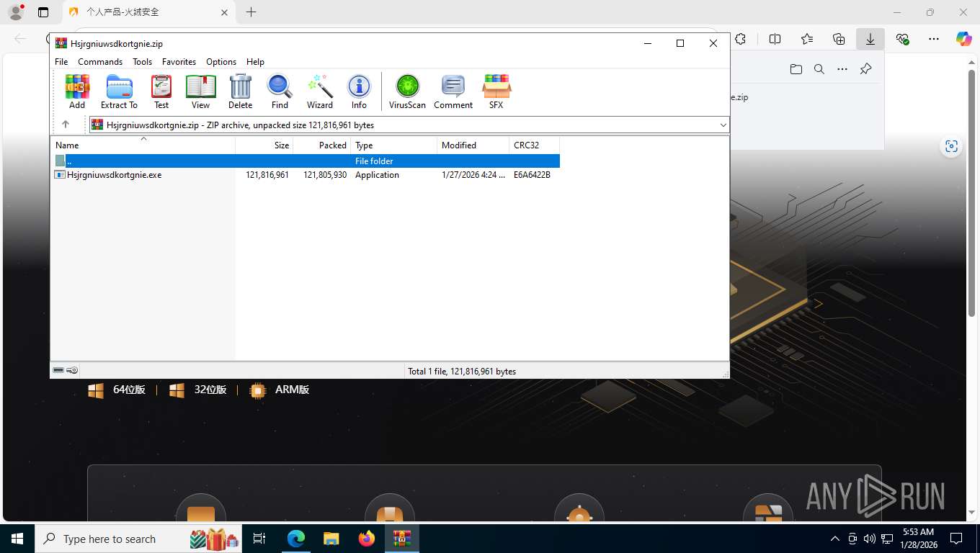Open more options in Downloads panel
The height and width of the screenshot is (553, 980).
842,69
